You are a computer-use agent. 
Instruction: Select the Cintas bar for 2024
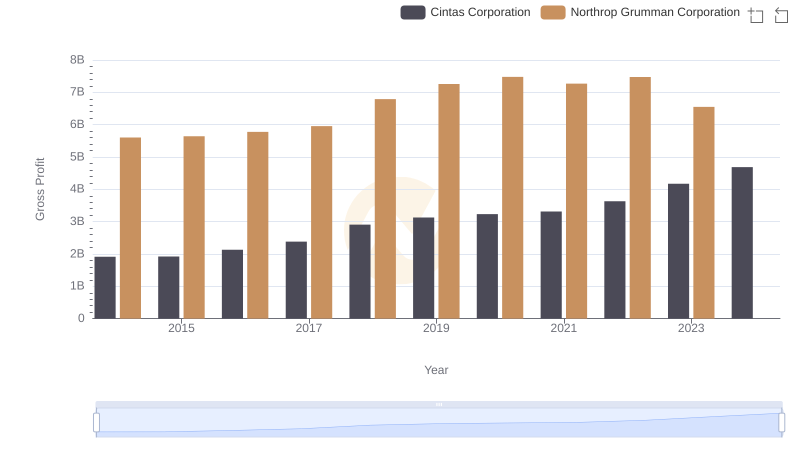coord(742,243)
